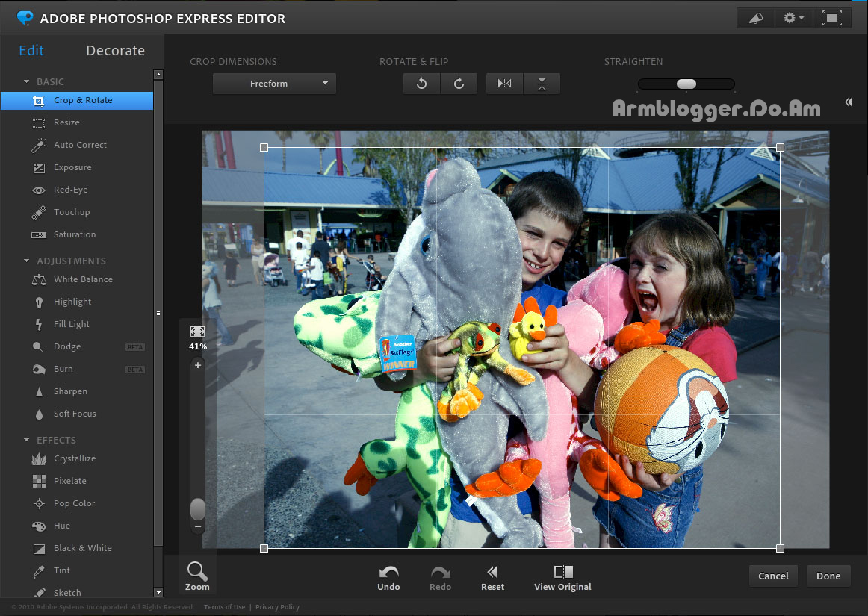The image size is (868, 616).
Task: Reset all edits
Action: pyautogui.click(x=493, y=578)
